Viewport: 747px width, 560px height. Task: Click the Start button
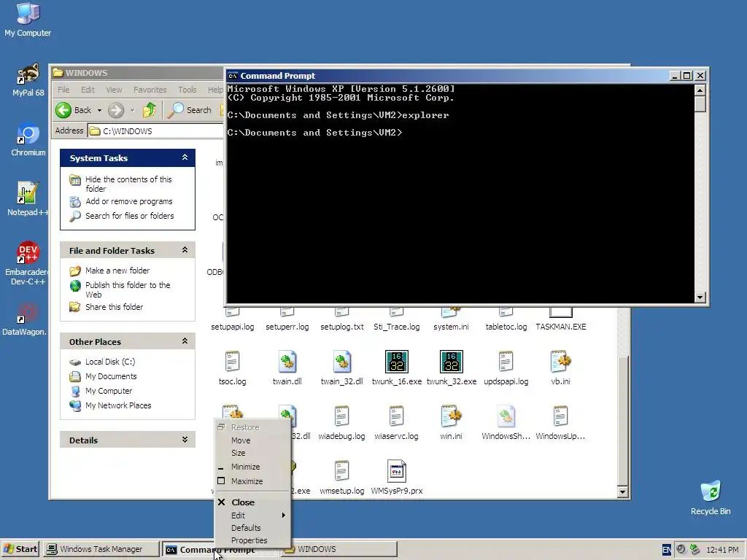[x=20, y=549]
